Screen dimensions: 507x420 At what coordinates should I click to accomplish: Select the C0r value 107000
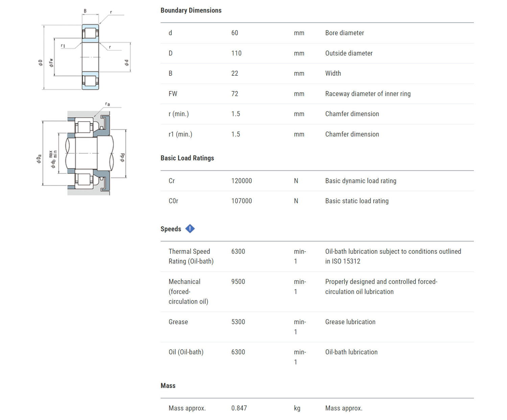[241, 201]
